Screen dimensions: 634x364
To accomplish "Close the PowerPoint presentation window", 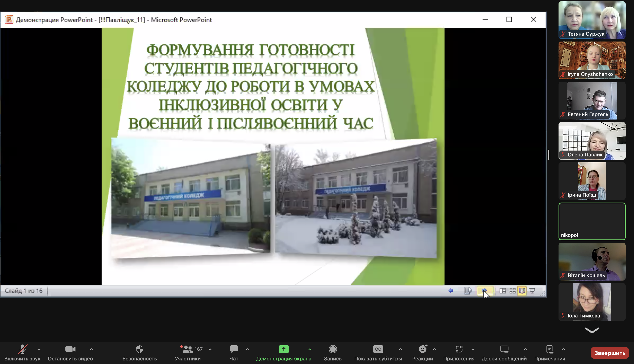I will [533, 19].
